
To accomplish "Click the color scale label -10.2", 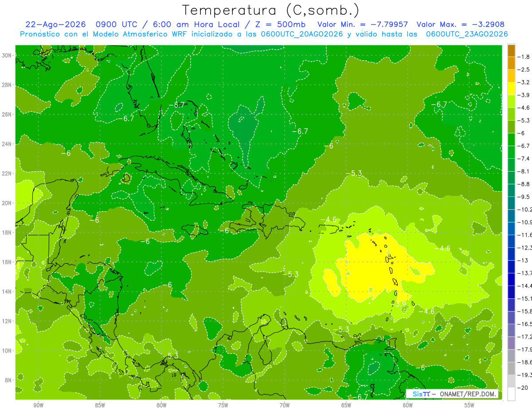I will (x=525, y=209).
